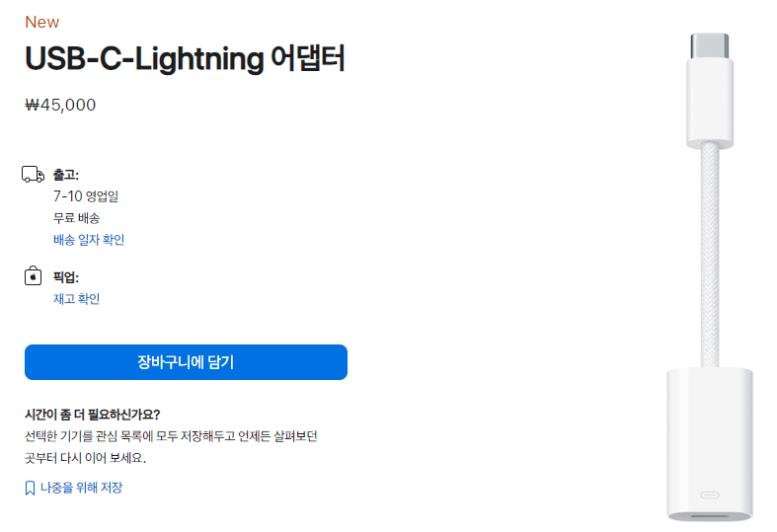Click the USB-C-Lightning 어댑터 product title
This screenshot has width=777, height=532.
185,59
